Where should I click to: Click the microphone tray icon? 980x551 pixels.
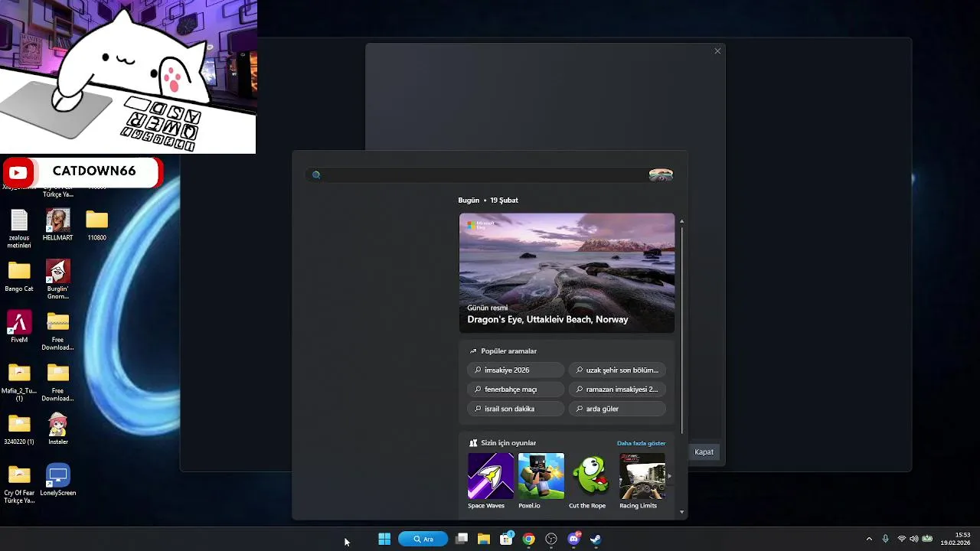(885, 539)
